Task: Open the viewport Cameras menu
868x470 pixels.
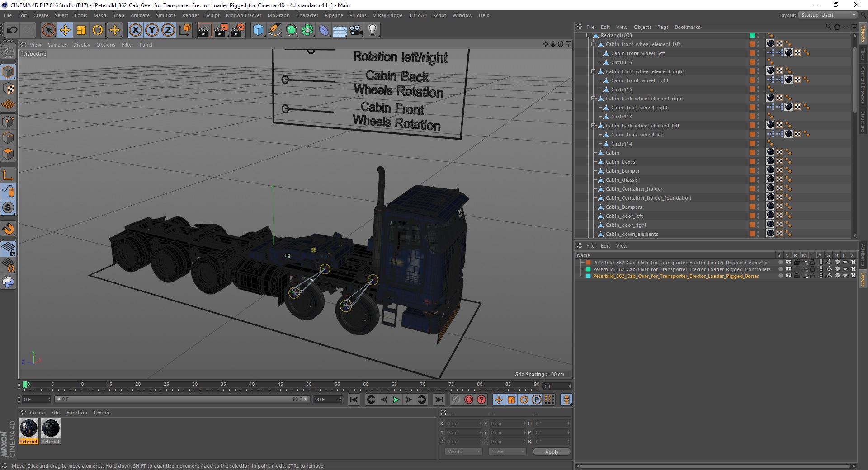Action: coord(57,45)
